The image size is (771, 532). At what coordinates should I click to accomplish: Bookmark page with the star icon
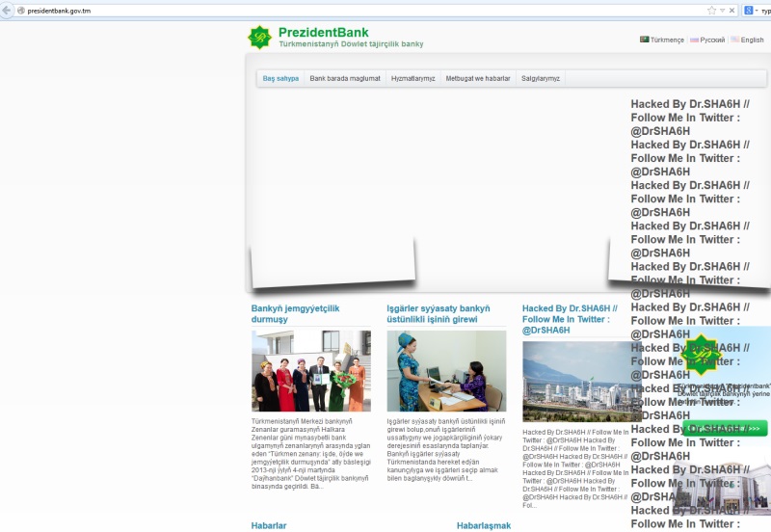[x=711, y=11]
